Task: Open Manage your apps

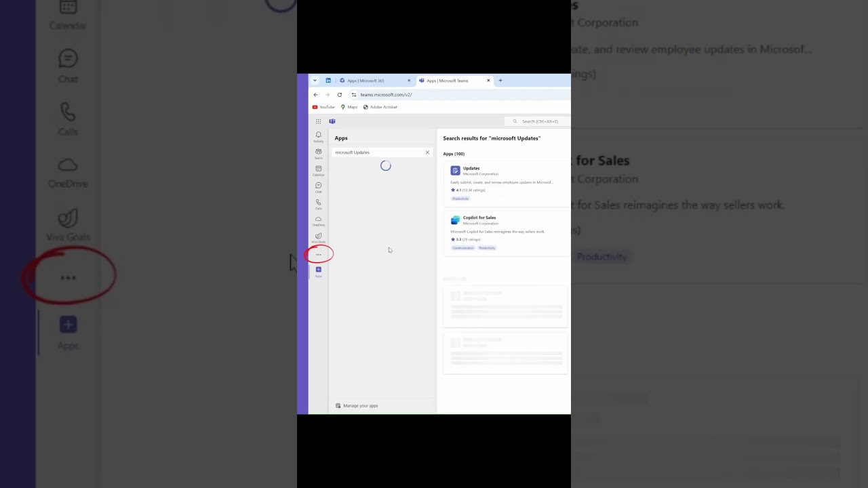Action: click(357, 406)
